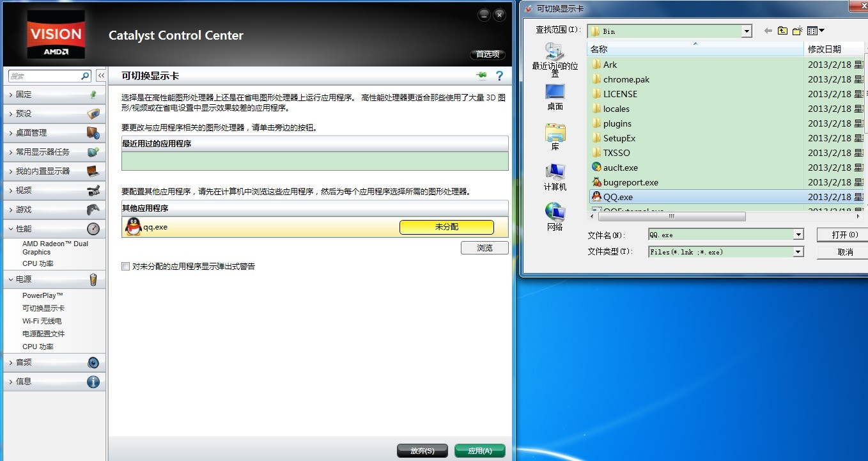Click the 性能 performance gauge icon
The width and height of the screenshot is (868, 461).
[x=93, y=228]
